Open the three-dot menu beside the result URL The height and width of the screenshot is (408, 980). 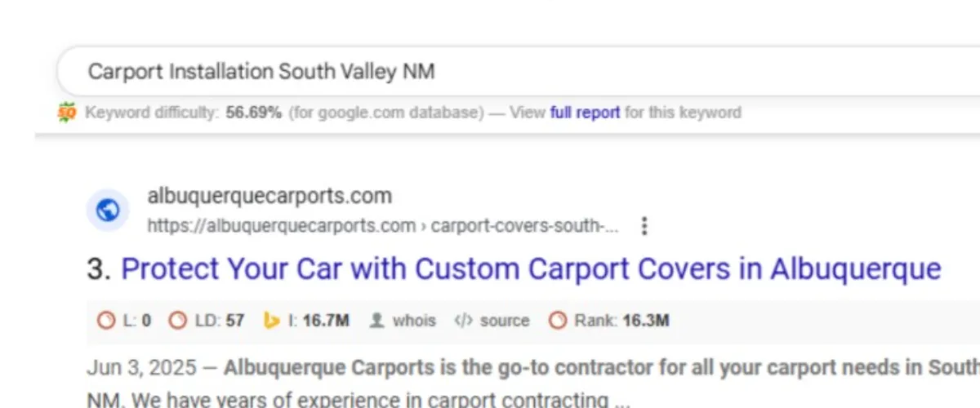(644, 226)
